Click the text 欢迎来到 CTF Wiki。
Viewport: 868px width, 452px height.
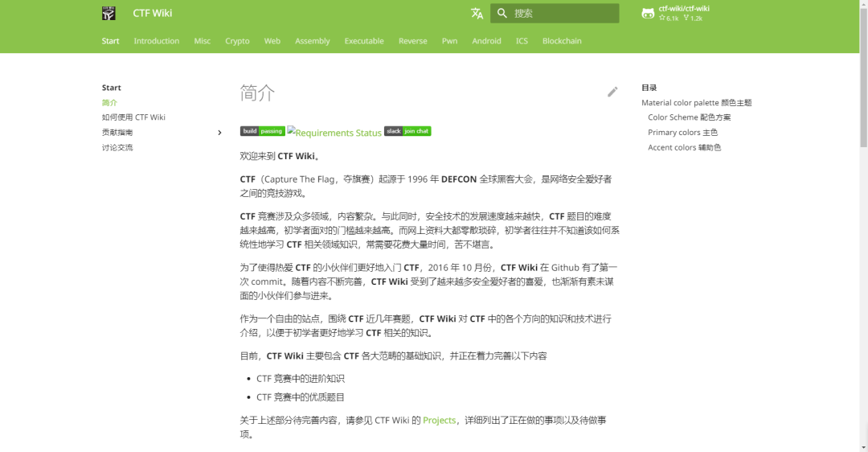[280, 156]
